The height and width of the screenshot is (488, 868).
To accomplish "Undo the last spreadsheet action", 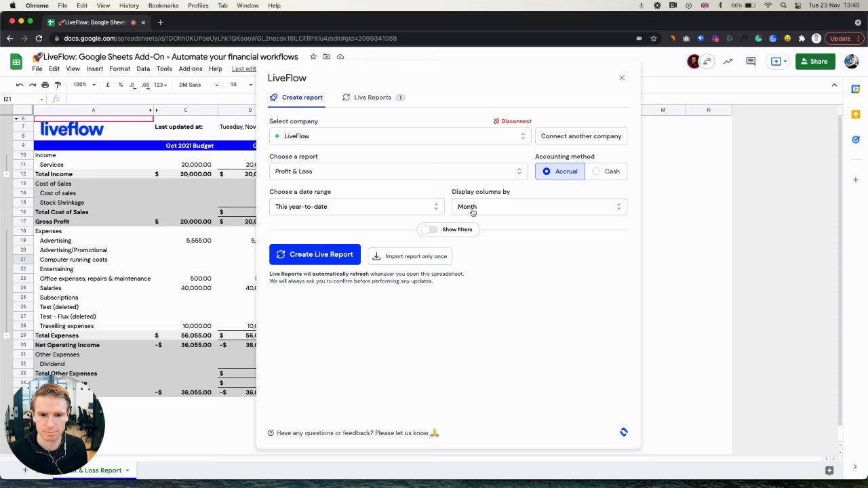I will [x=20, y=85].
